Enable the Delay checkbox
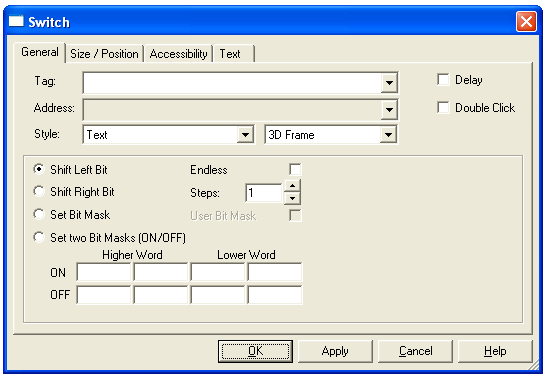The image size is (551, 380). tap(443, 79)
